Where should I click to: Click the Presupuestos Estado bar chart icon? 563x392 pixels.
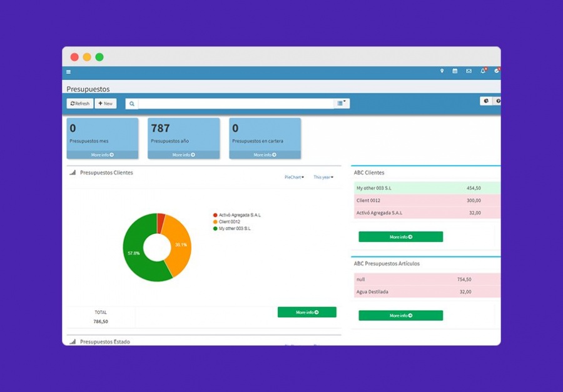73,342
